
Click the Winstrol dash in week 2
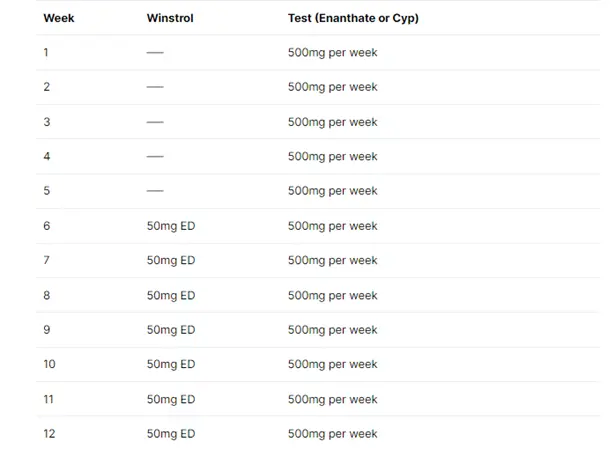click(155, 87)
